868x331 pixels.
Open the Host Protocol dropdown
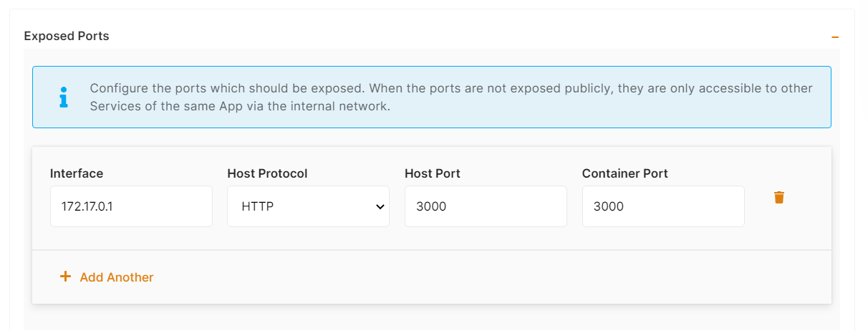click(x=308, y=206)
